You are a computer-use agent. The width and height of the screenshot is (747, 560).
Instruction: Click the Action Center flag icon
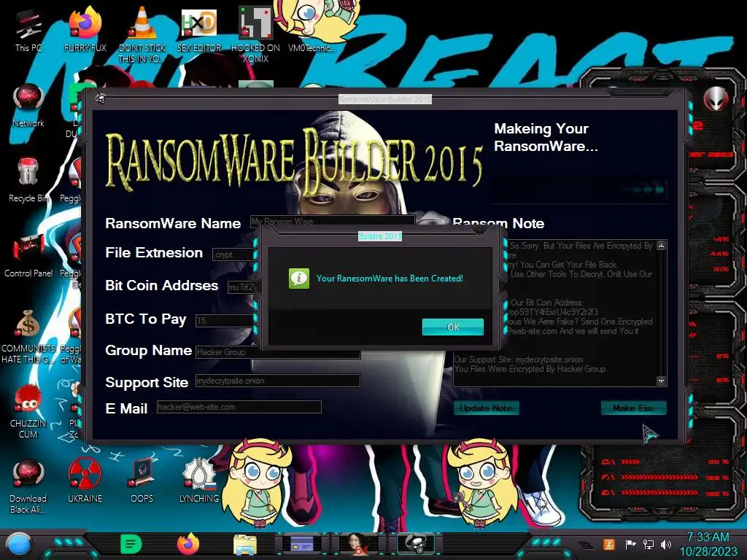pos(630,544)
